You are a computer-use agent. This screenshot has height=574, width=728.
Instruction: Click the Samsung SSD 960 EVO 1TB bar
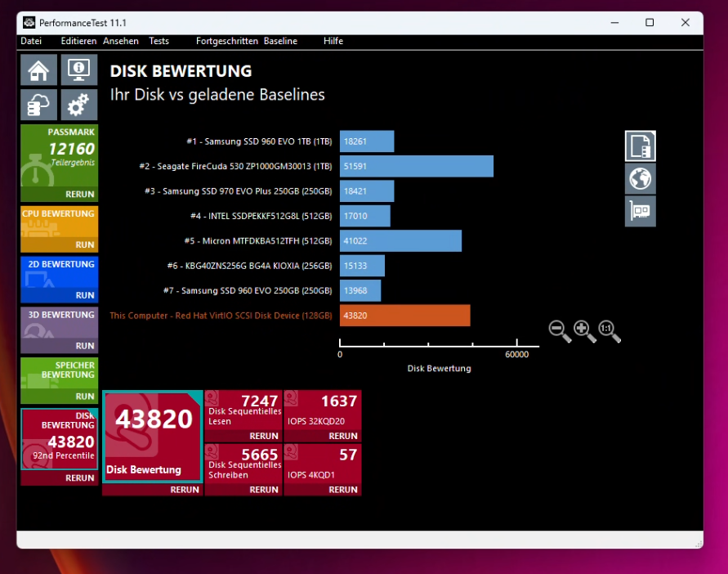[367, 141]
